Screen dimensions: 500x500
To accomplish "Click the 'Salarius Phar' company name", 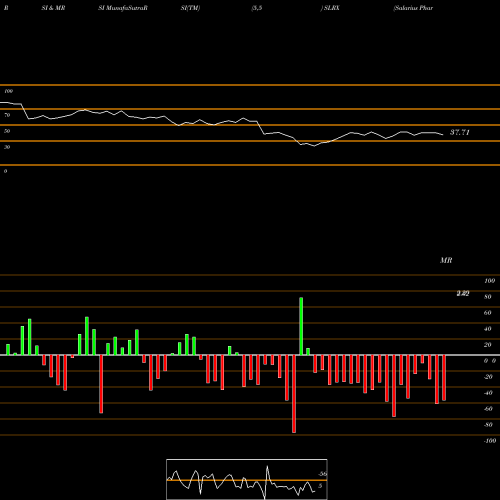I will (413, 8).
